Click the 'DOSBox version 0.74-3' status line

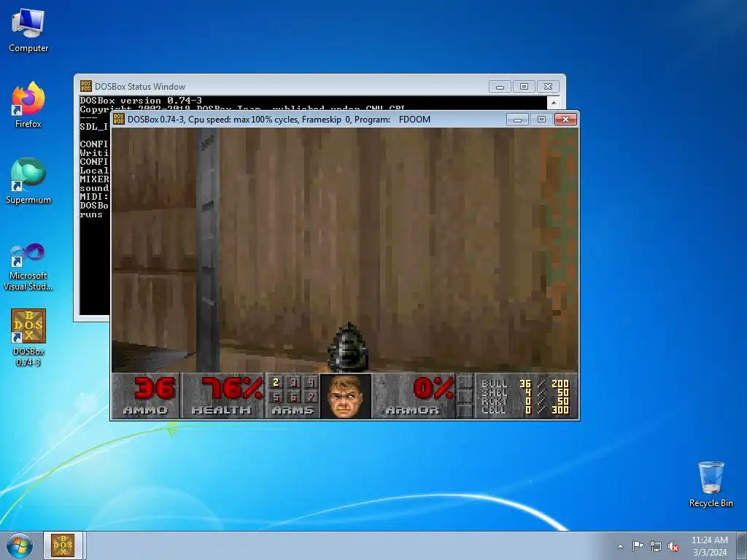coord(141,101)
